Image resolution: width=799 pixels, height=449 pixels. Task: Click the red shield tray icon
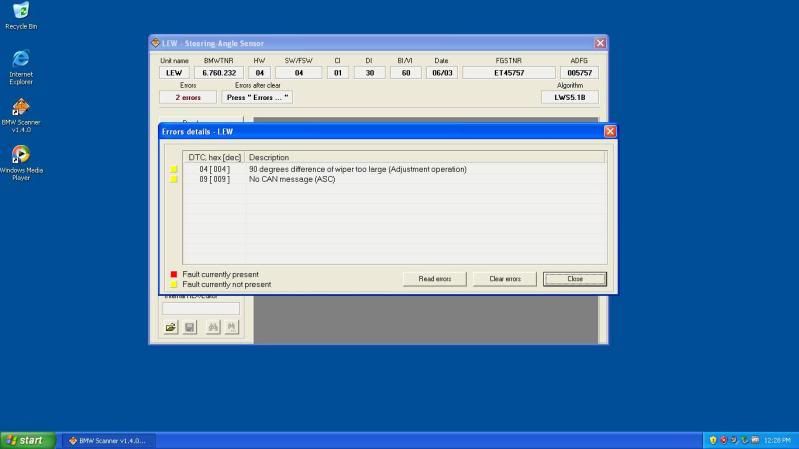pyautogui.click(x=723, y=440)
